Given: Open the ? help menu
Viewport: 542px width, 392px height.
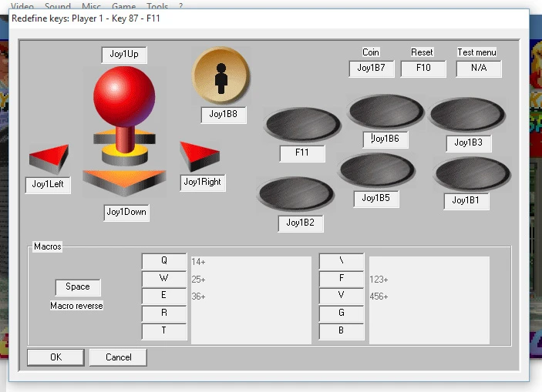Looking at the screenshot, I should 180,6.
